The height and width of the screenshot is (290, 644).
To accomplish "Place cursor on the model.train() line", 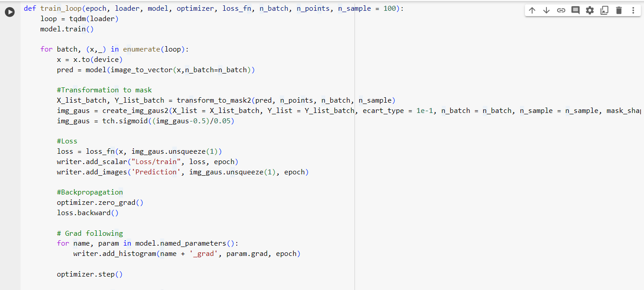I will pyautogui.click(x=67, y=29).
